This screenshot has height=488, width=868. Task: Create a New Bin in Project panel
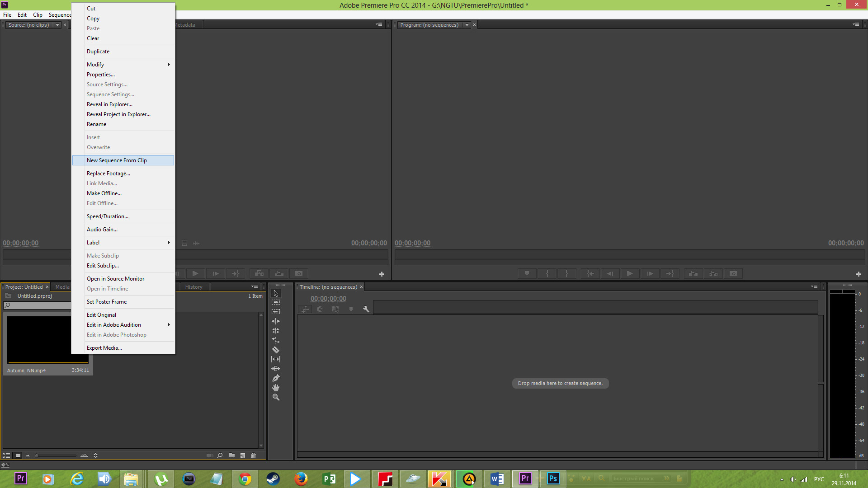point(232,455)
